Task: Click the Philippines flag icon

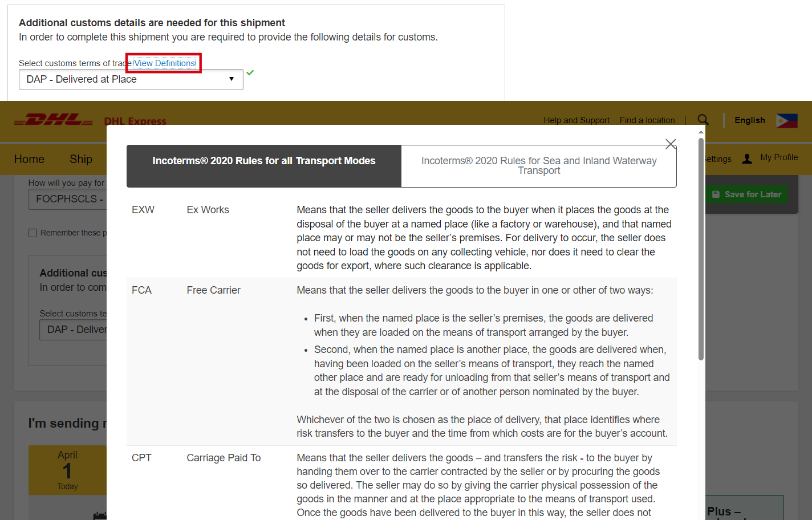Action: point(786,120)
